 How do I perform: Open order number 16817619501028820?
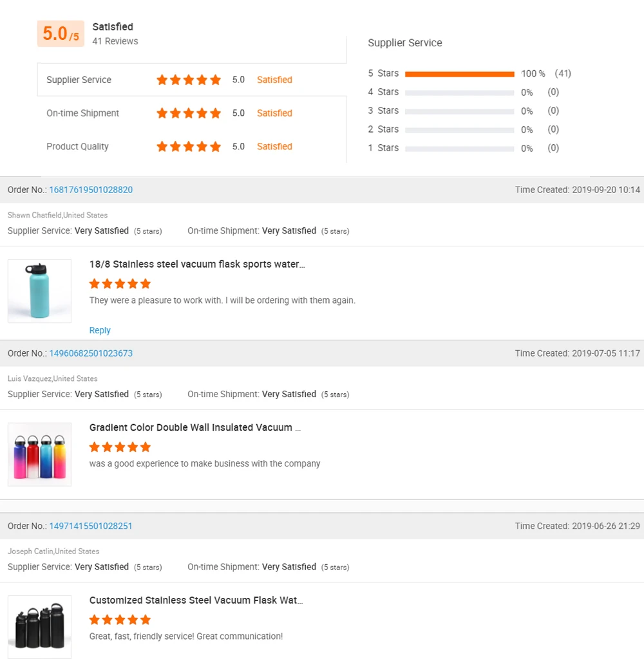tap(91, 190)
